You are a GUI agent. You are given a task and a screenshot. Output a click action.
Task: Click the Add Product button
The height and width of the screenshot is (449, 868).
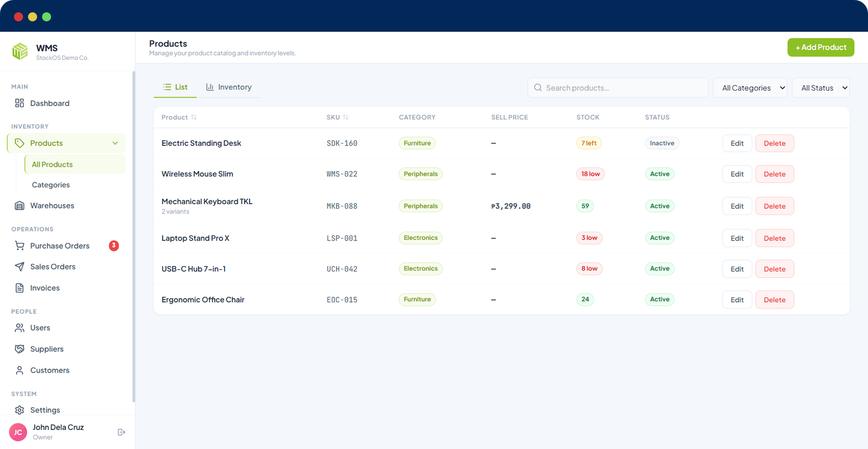click(x=821, y=47)
